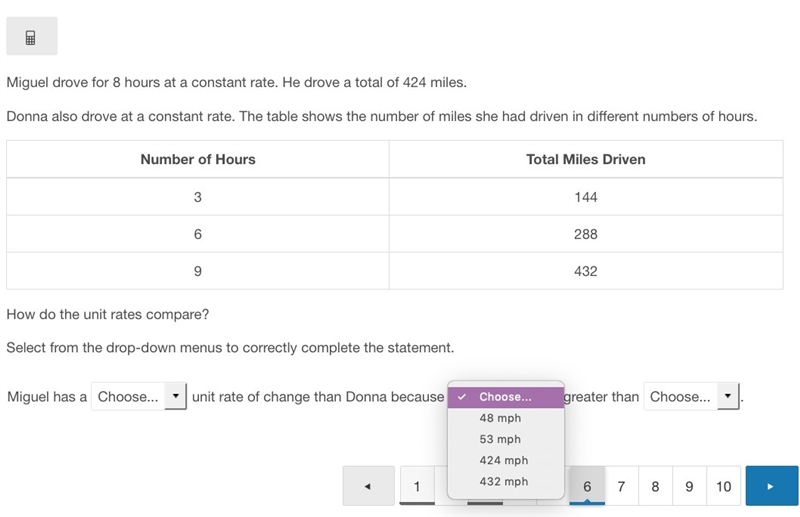The height and width of the screenshot is (517, 800).
Task: Navigate to question 9
Action: 689,486
